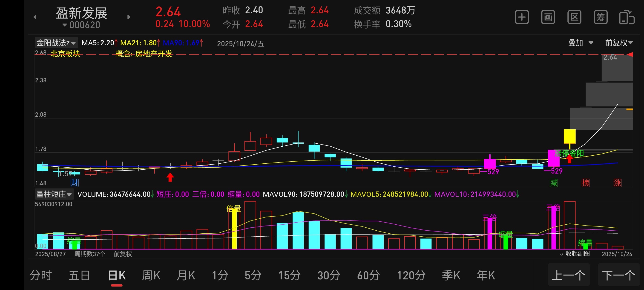Viewport: 644px width, 290px height.
Task: Go to next stock with right arrow
Action: click(129, 17)
